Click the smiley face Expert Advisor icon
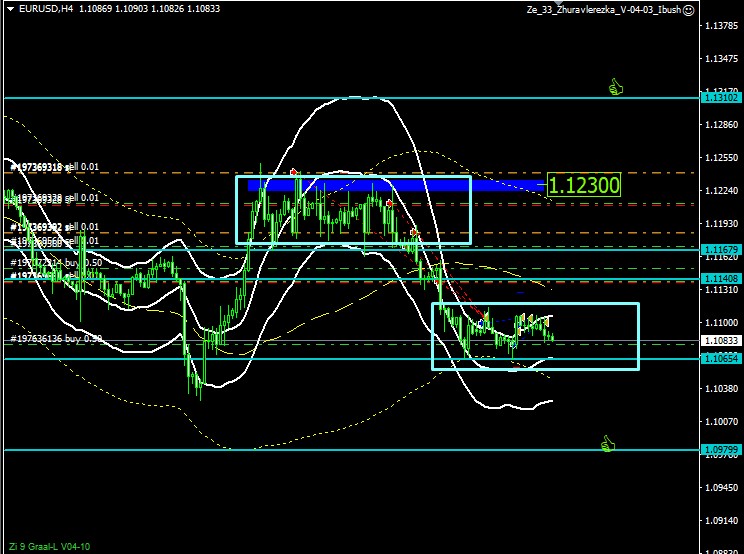 coord(689,9)
